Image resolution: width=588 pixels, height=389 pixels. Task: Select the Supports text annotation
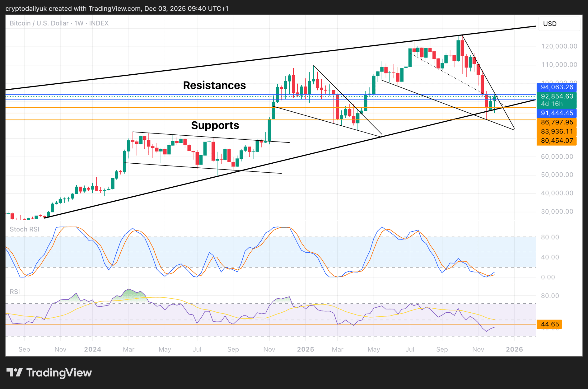[x=215, y=125]
